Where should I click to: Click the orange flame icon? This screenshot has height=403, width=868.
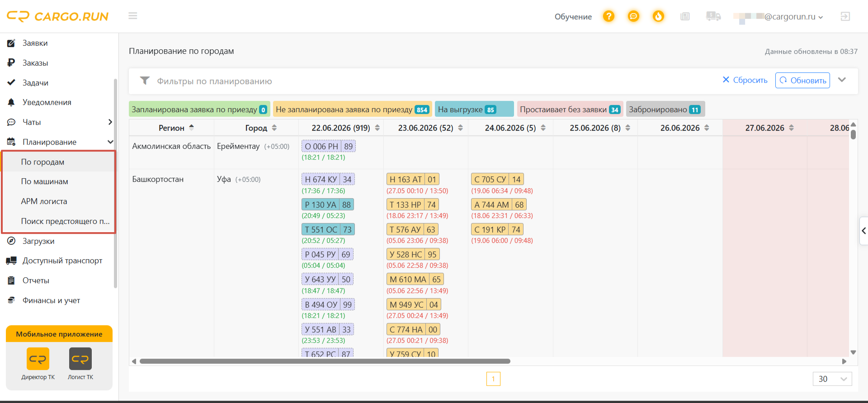pyautogui.click(x=659, y=16)
